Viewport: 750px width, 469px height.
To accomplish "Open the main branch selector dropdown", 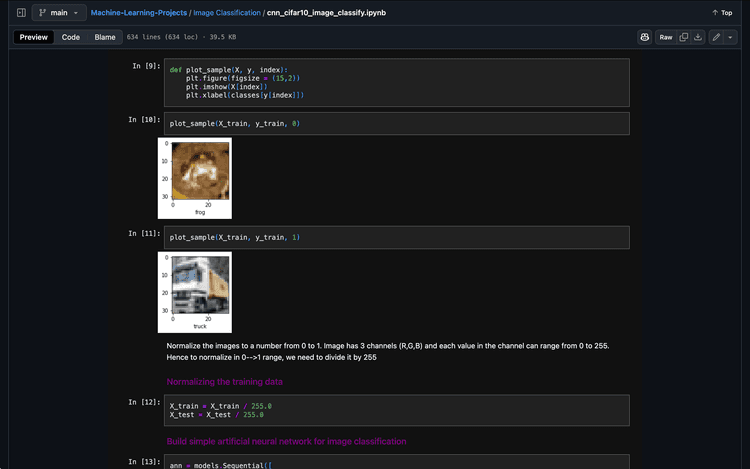I will pyautogui.click(x=59, y=13).
